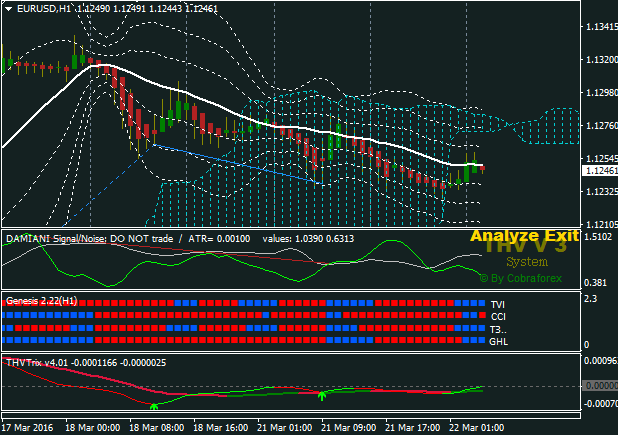618x435 pixels.
Task: Click the small triangle before EURUSD,H1 title
Action: coord(9,9)
